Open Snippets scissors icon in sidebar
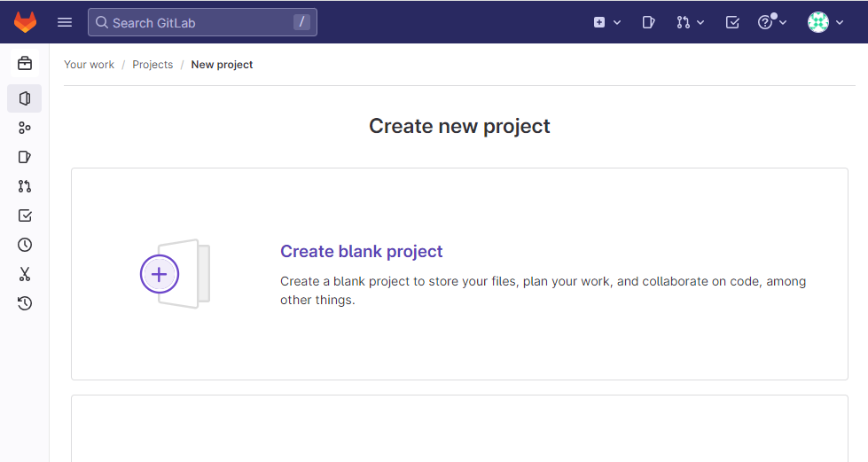 tap(24, 274)
